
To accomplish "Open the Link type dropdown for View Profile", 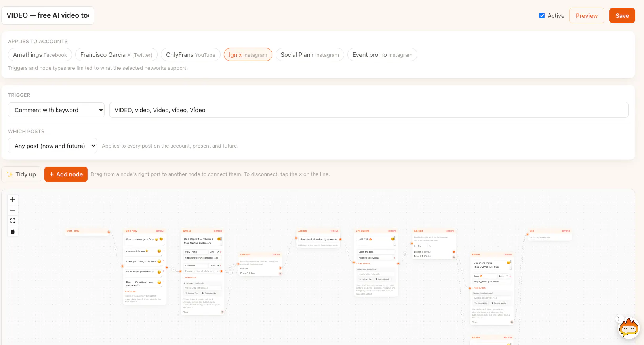I will pos(214,252).
